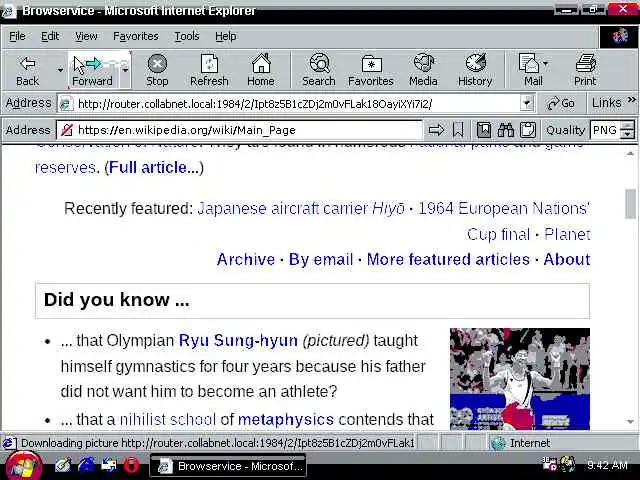Open the Media pane

click(423, 71)
